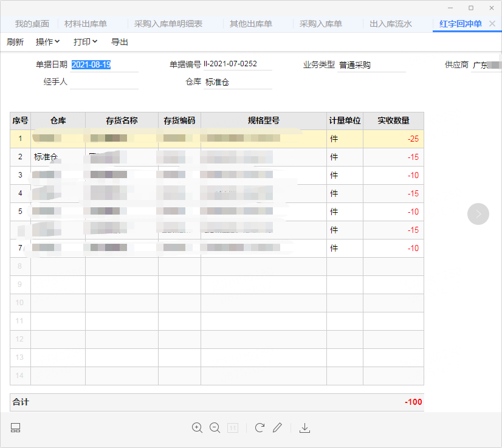
Task: Click the zoom in magnifier icon
Action: [x=197, y=428]
